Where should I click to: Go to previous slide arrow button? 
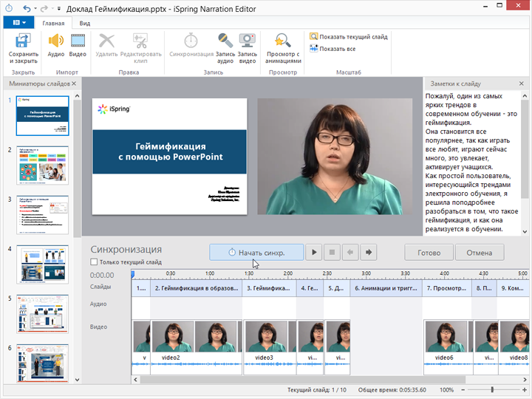[350, 253]
